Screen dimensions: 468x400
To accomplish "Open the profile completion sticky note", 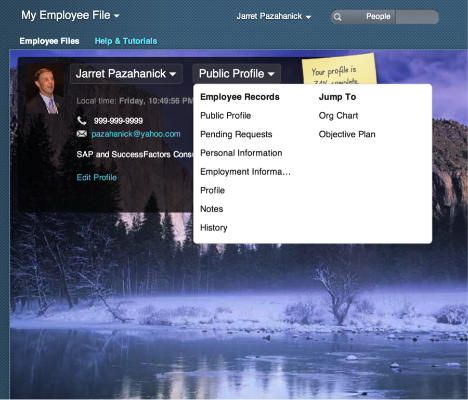I will point(339,71).
